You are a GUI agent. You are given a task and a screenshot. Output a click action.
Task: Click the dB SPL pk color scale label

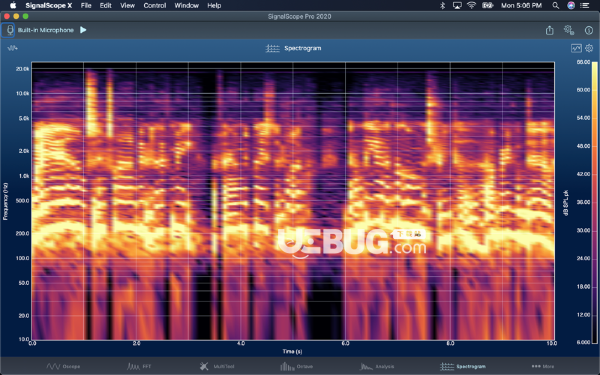click(566, 202)
